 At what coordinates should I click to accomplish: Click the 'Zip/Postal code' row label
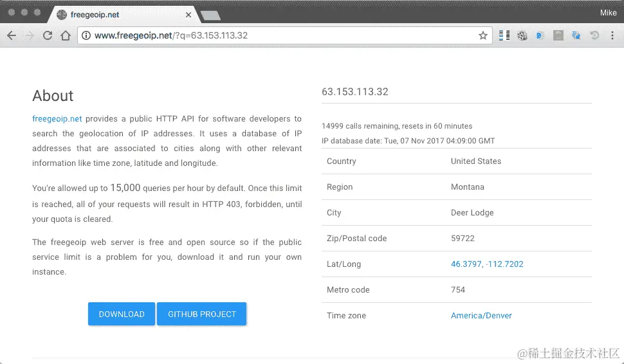pyautogui.click(x=356, y=239)
